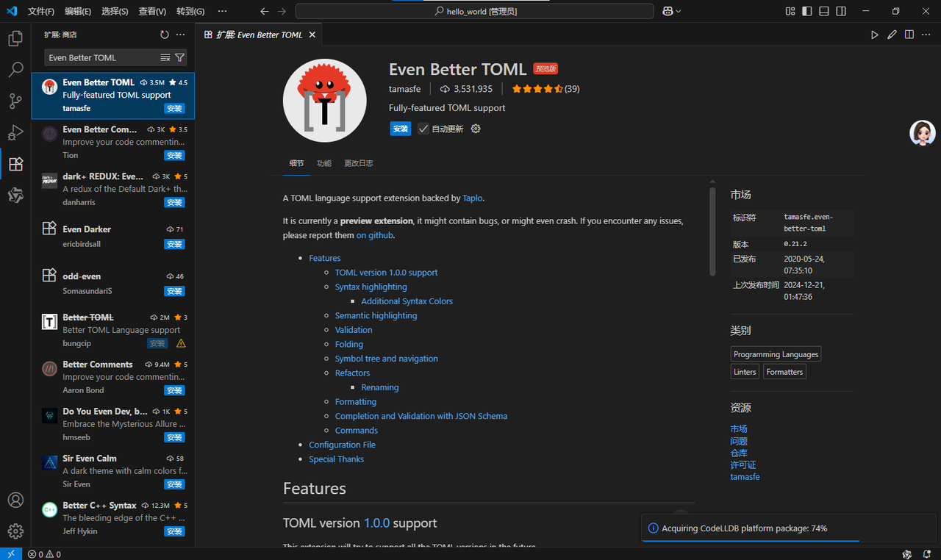
Task: Toggle the primary side bar visibility
Action: click(807, 11)
